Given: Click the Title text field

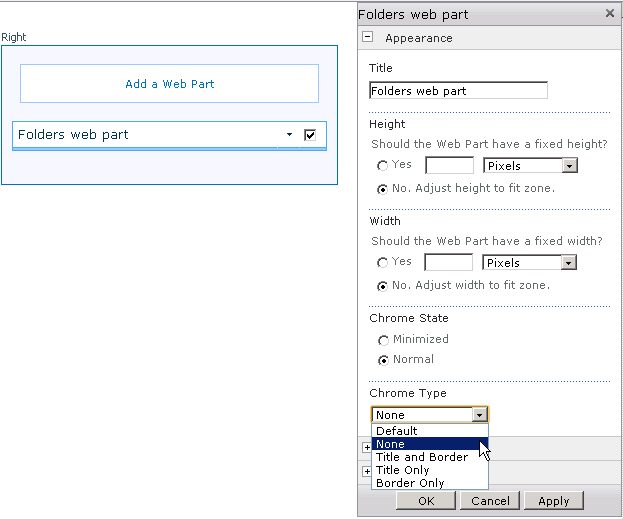Looking at the screenshot, I should click(458, 91).
